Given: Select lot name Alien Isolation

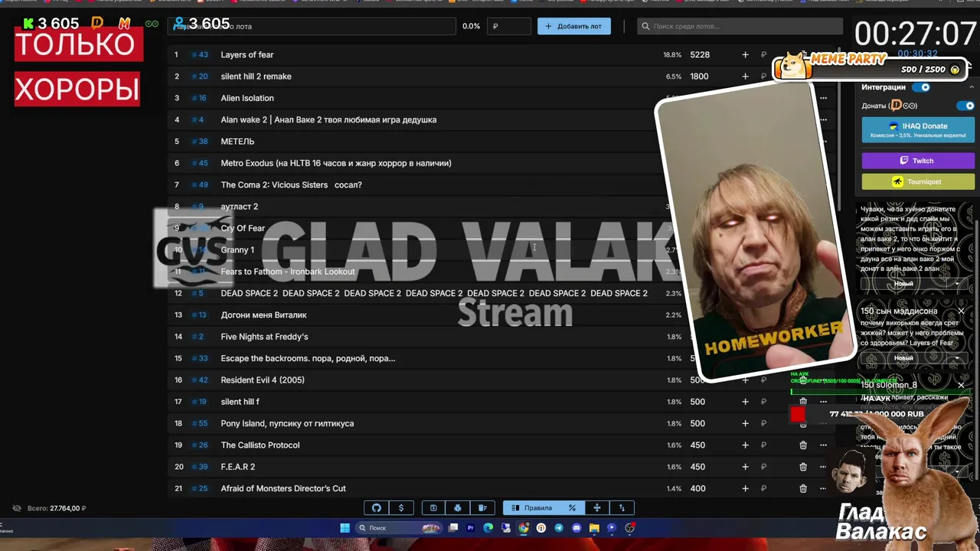Looking at the screenshot, I should coord(247,98).
